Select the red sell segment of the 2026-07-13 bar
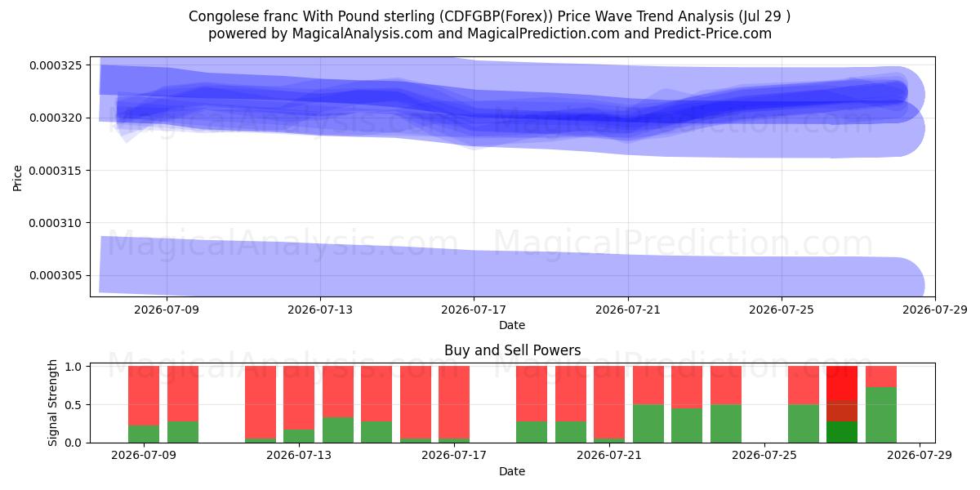 click(x=299, y=398)
